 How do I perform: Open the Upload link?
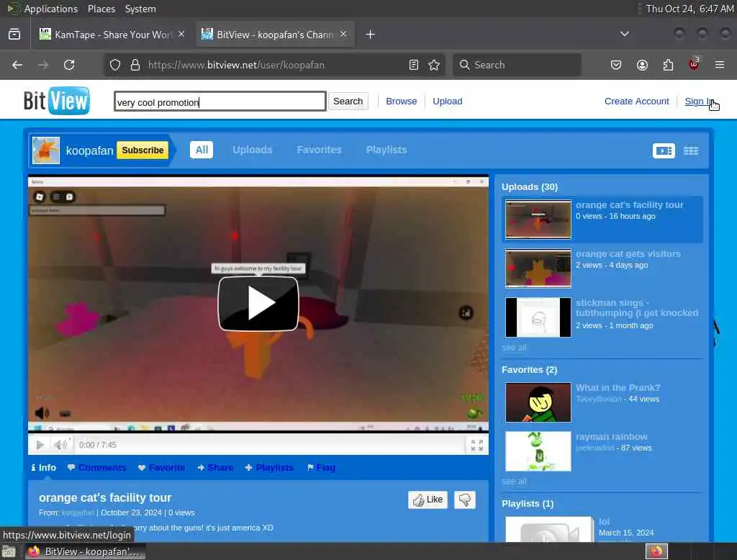(447, 101)
